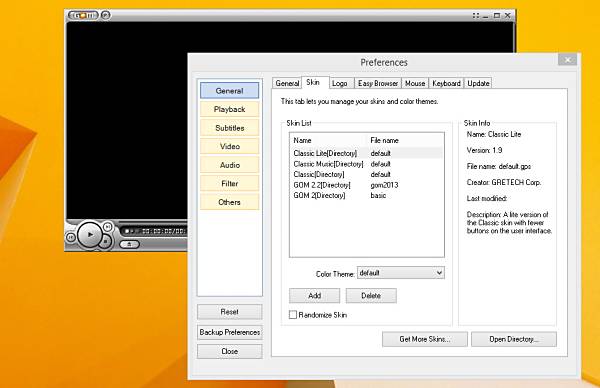Click the 'Creator: GRETECH Corp.' text
This screenshot has height=388, width=600.
tap(504, 183)
